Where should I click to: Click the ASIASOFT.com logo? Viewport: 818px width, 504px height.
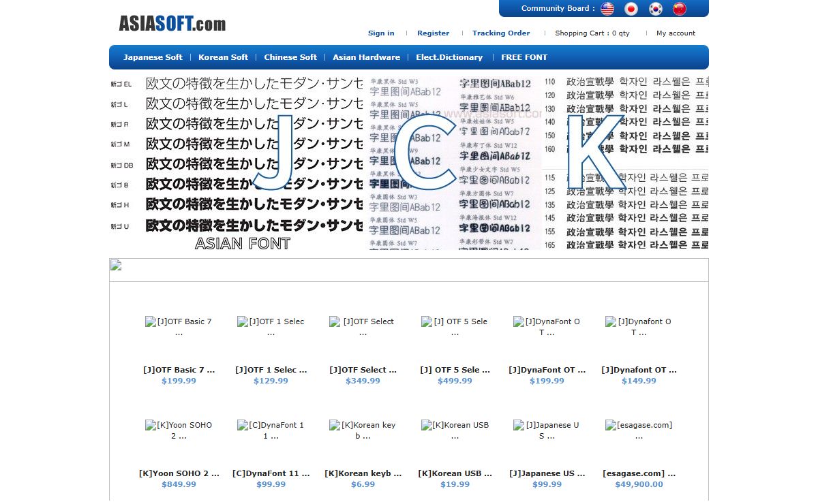(172, 24)
